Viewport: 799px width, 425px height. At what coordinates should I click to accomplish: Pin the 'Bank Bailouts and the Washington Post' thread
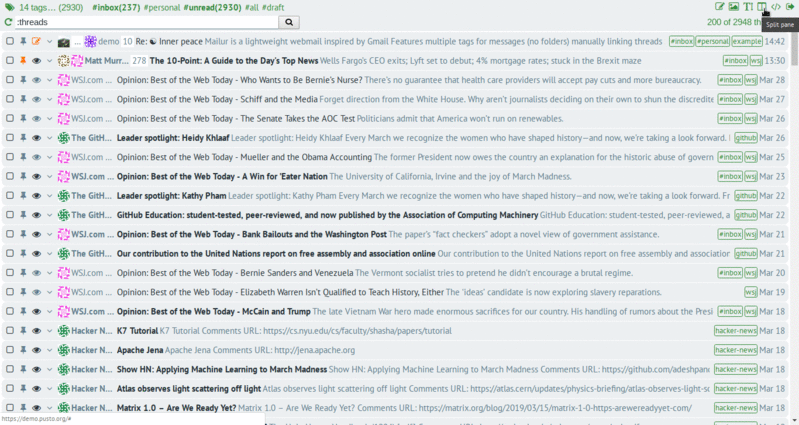coord(23,234)
